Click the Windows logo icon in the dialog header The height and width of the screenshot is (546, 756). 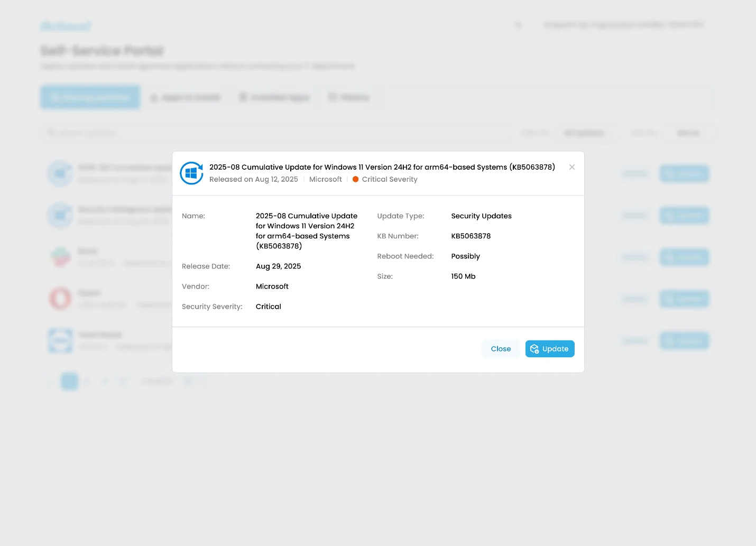pos(191,173)
